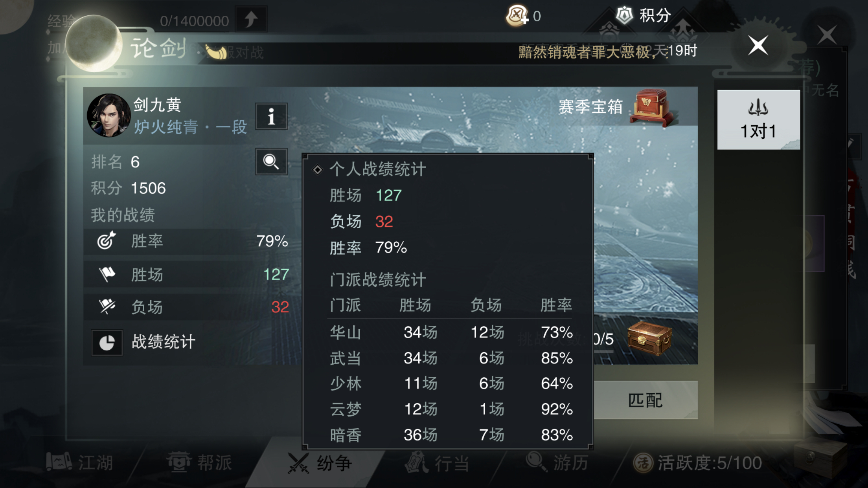Image resolution: width=868 pixels, height=488 pixels.
Task: Click the experience upgrade arrow icon
Action: point(251,19)
